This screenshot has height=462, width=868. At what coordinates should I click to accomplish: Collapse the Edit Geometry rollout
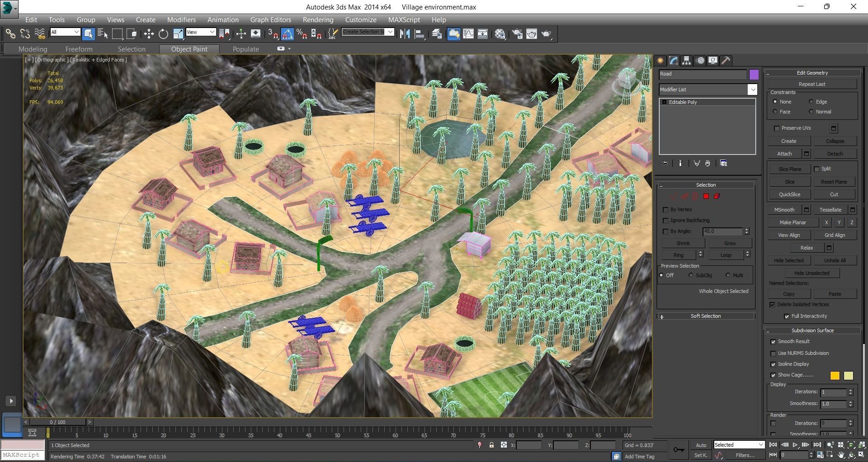[812, 73]
